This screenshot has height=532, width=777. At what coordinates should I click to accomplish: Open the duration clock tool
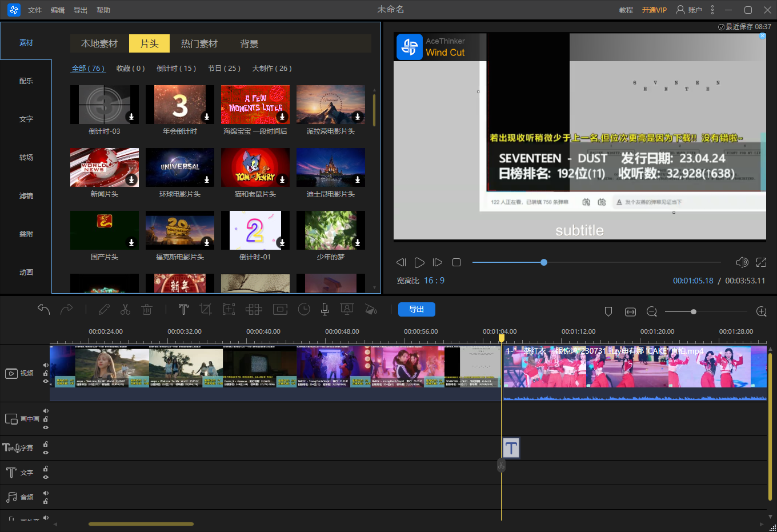(304, 309)
